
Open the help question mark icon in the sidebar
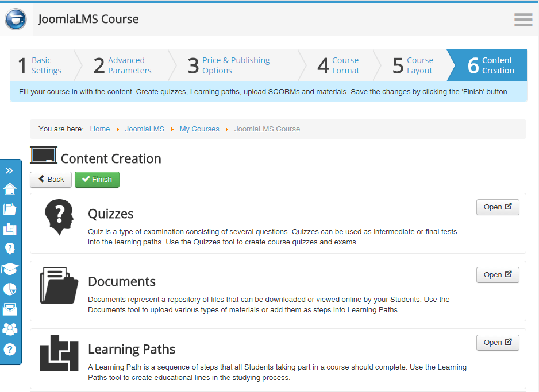pos(10,350)
